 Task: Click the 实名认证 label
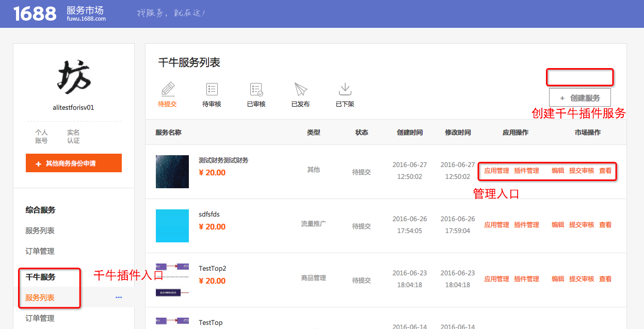(x=73, y=137)
